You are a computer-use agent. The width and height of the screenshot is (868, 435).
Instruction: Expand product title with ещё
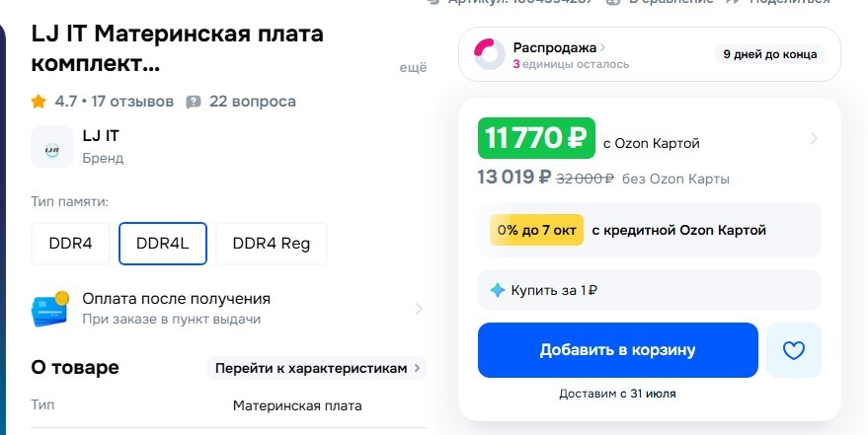tap(413, 68)
